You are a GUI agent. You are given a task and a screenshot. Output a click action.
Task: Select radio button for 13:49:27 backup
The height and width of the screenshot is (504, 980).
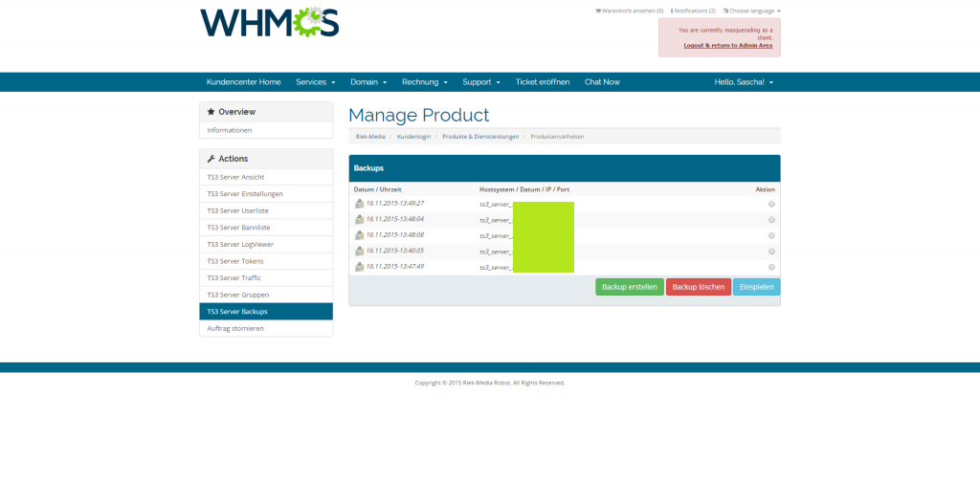[771, 204]
